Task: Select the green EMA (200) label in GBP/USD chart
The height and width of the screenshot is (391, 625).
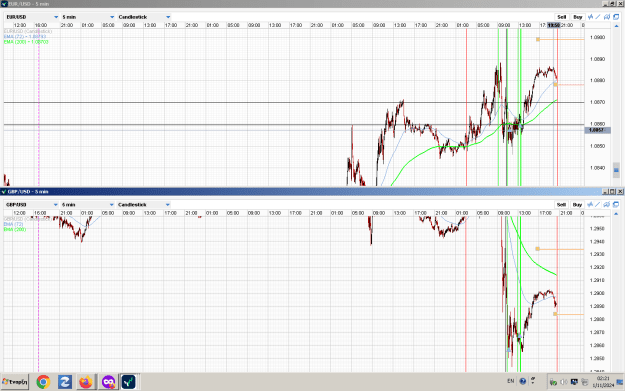Action: pos(15,230)
